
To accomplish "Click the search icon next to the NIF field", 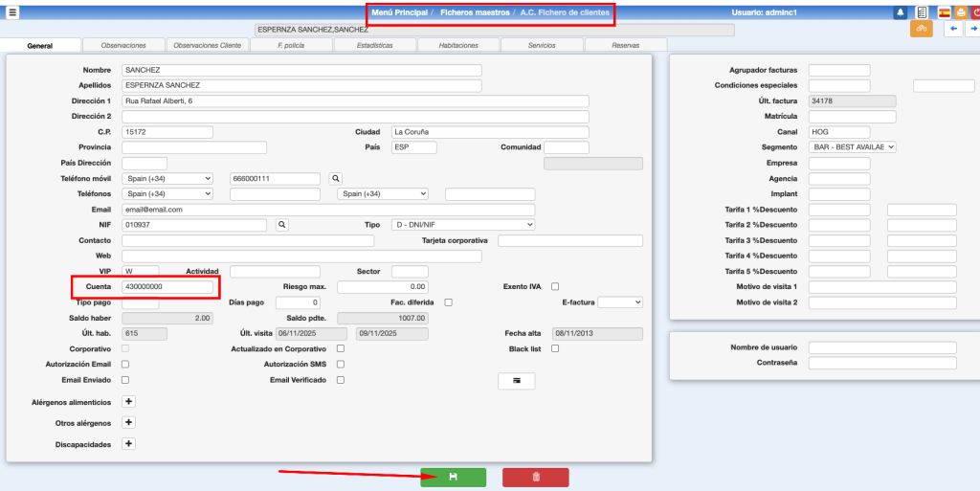I will click(281, 224).
